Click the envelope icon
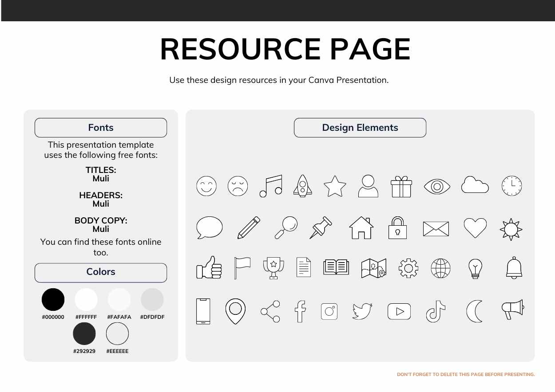 click(436, 229)
